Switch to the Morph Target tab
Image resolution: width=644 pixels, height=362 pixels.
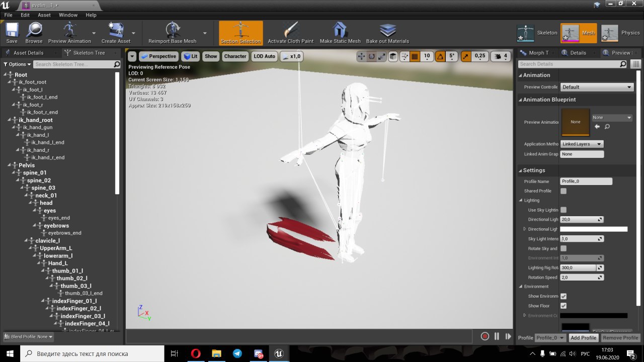(x=538, y=53)
